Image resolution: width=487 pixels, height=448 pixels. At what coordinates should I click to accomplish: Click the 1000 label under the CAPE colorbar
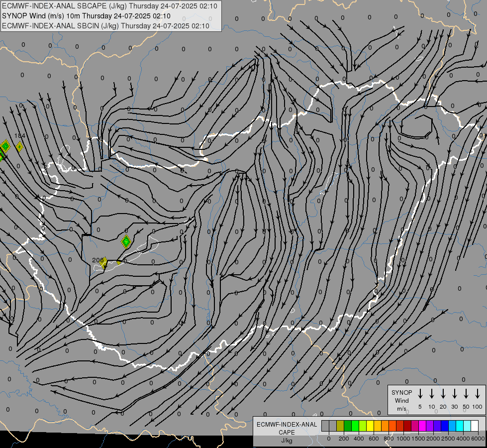pyautogui.click(x=403, y=439)
